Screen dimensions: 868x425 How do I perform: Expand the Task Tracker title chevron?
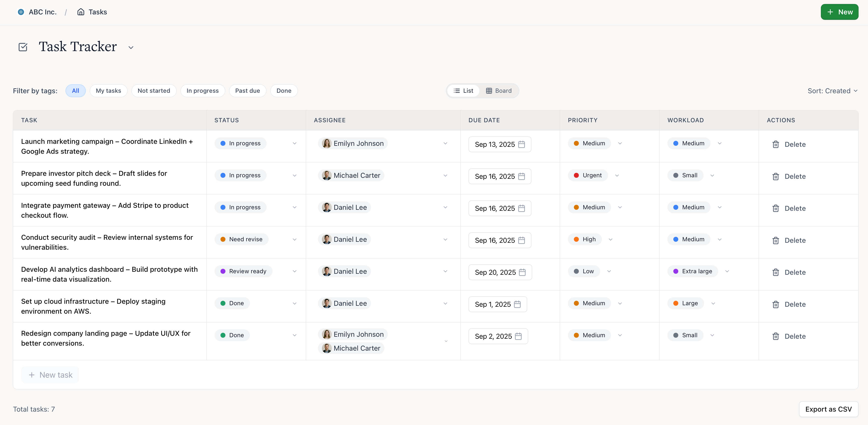tap(131, 47)
